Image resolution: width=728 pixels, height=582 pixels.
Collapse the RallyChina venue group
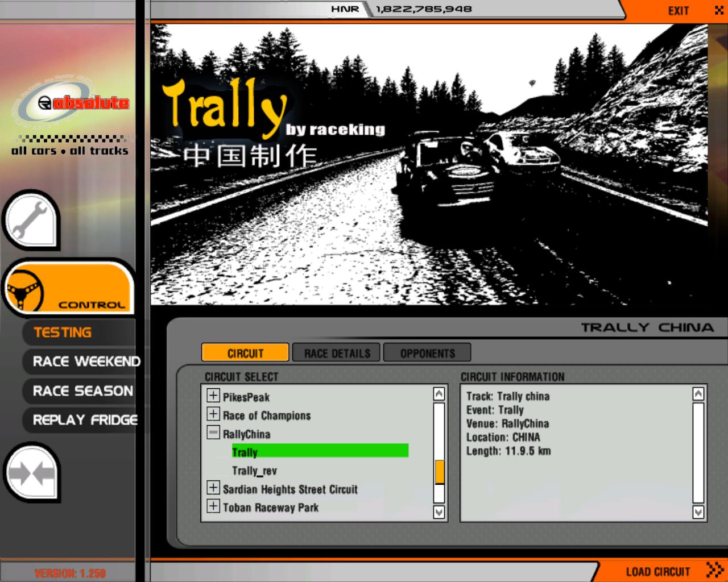pos(213,433)
